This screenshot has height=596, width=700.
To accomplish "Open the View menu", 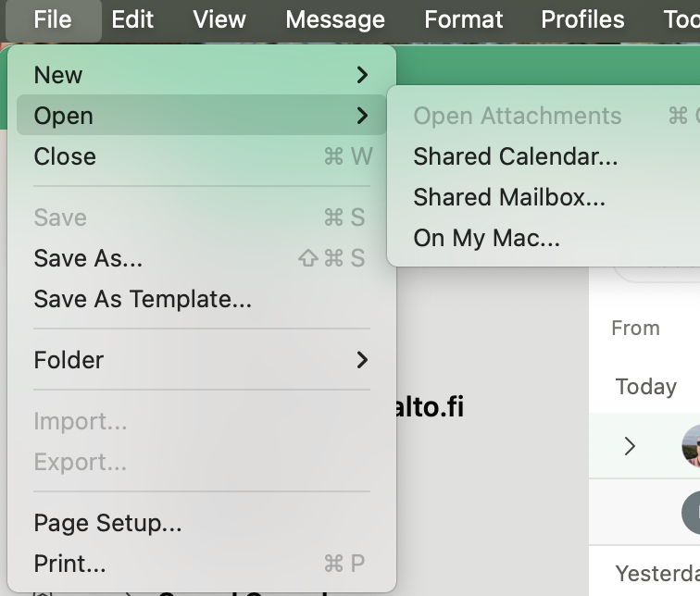I will coord(219,19).
